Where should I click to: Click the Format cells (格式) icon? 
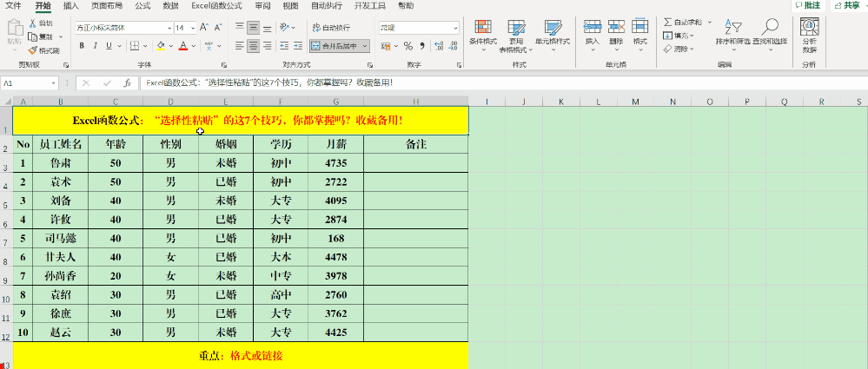coord(640,26)
